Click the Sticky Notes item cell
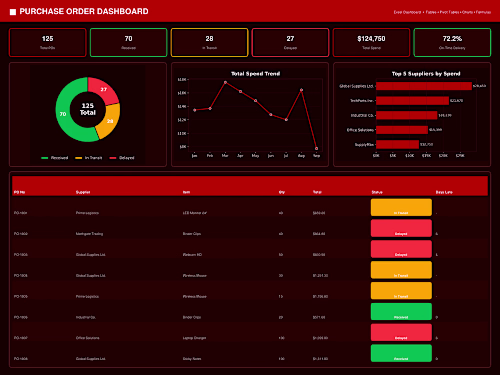Viewport: 500px width, 375px height. 192,359
